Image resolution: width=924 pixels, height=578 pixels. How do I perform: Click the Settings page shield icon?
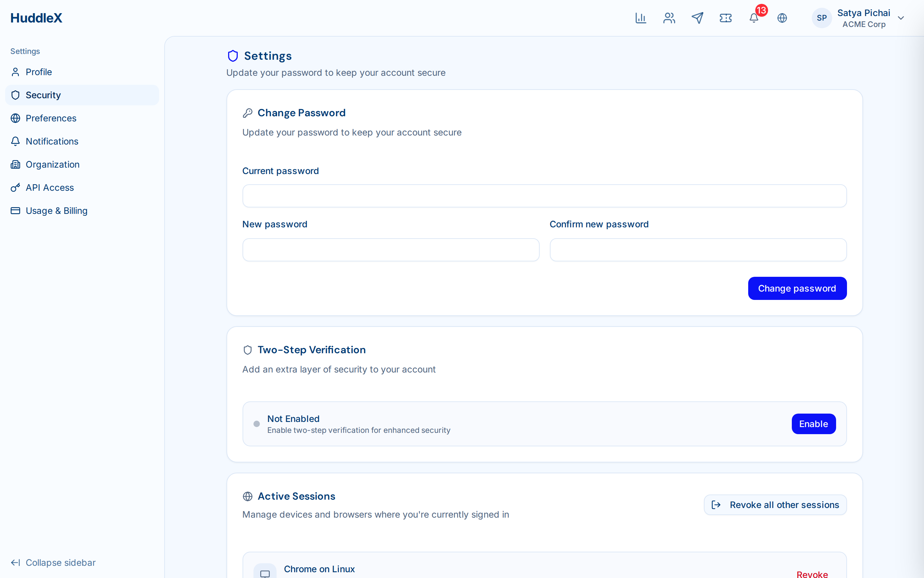tap(233, 56)
